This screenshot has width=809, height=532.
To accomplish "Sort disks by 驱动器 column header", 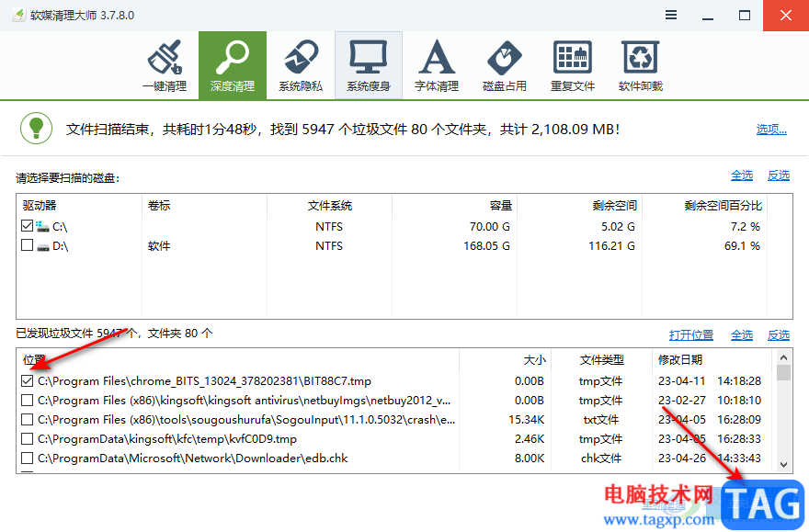I will pyautogui.click(x=79, y=205).
